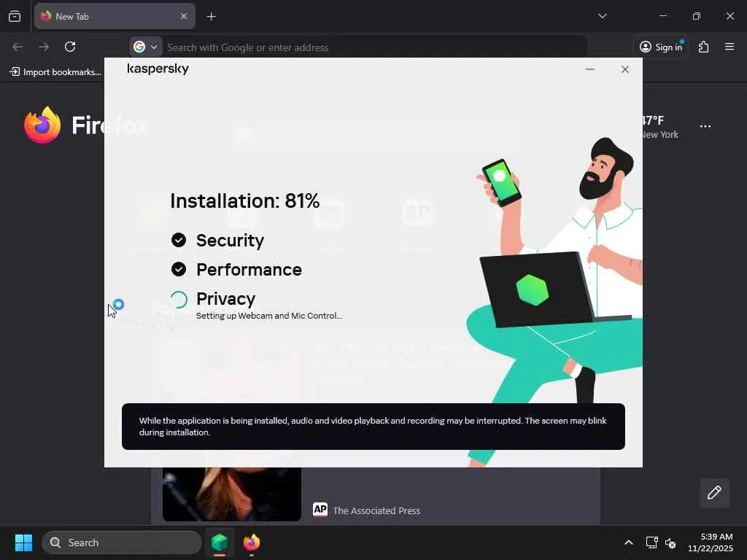Click the Installation: 81% progress text

[x=245, y=201]
